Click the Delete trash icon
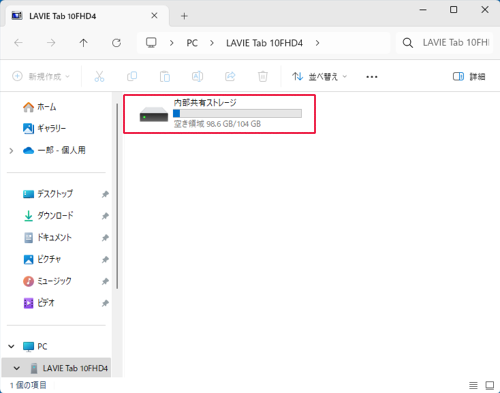This screenshot has height=393, width=500. [x=263, y=77]
